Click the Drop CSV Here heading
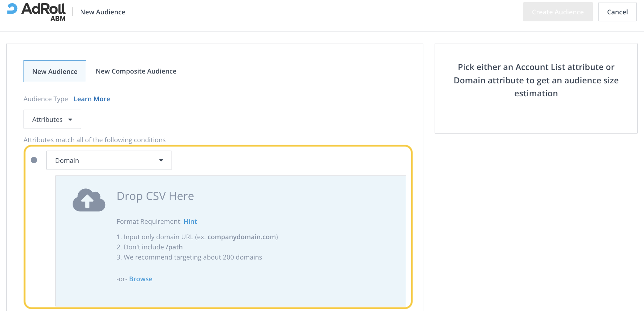This screenshot has width=644, height=311. [155, 196]
